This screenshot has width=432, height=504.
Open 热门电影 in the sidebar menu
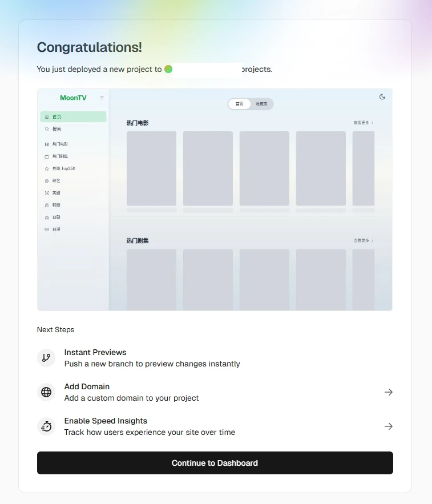(60, 144)
